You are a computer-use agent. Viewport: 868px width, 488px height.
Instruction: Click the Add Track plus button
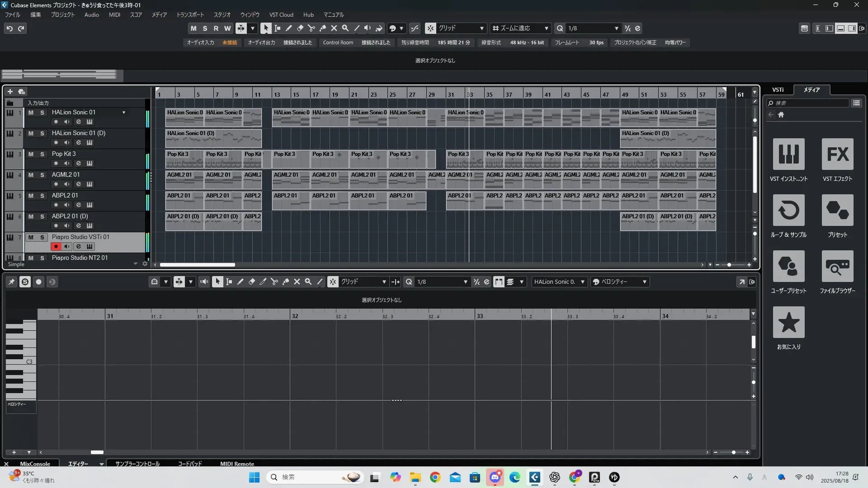[10, 91]
